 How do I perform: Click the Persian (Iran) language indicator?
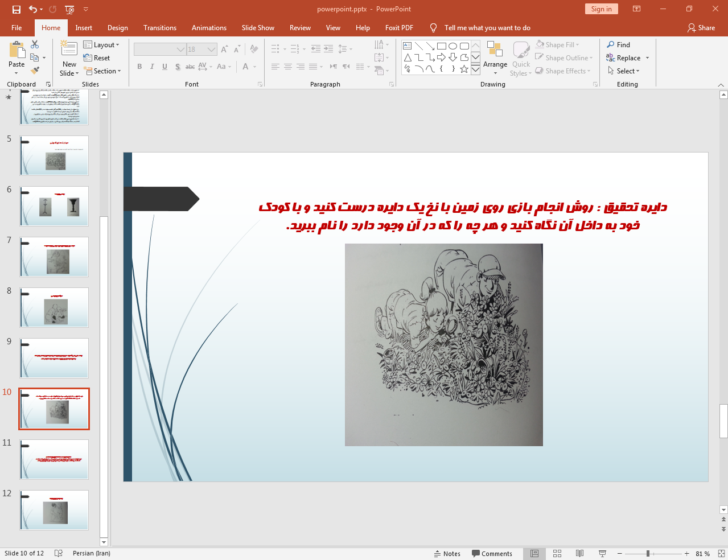point(92,554)
